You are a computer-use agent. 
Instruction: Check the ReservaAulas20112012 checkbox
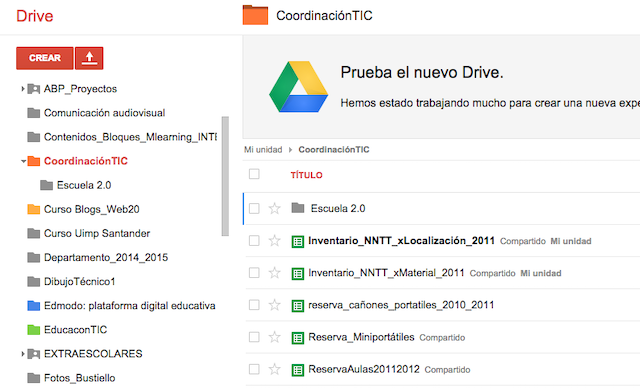(254, 369)
